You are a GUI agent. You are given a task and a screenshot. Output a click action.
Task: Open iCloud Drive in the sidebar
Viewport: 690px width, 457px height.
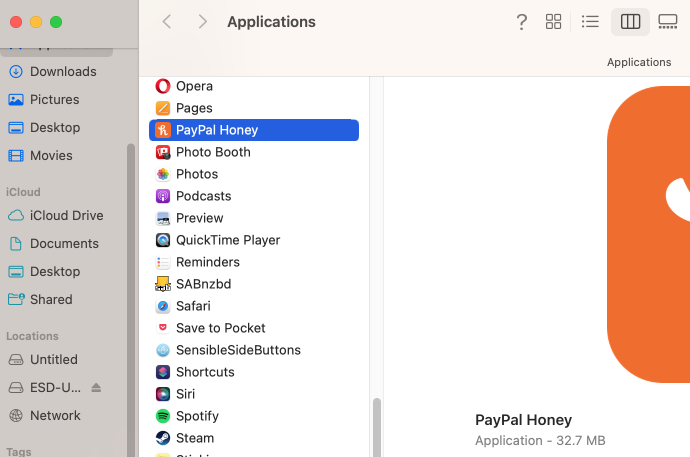point(66,216)
